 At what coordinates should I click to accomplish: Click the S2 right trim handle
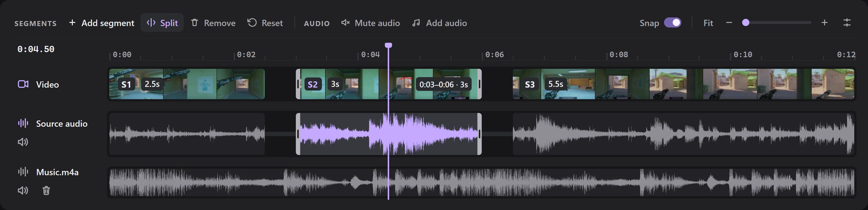point(479,84)
